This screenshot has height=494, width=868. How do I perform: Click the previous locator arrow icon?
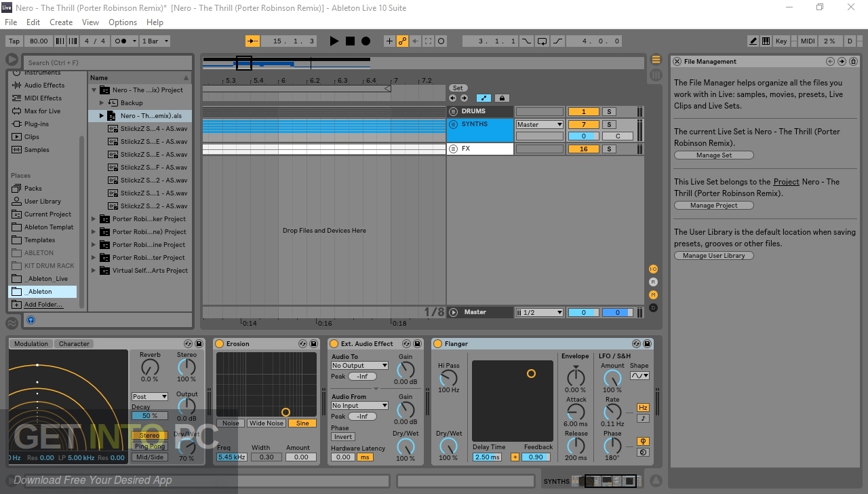[453, 98]
